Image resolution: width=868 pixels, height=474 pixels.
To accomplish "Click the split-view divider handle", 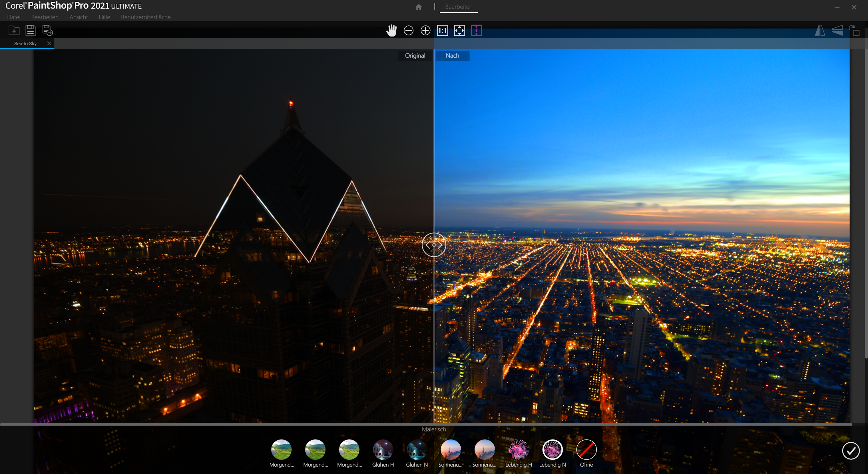I will tap(434, 245).
